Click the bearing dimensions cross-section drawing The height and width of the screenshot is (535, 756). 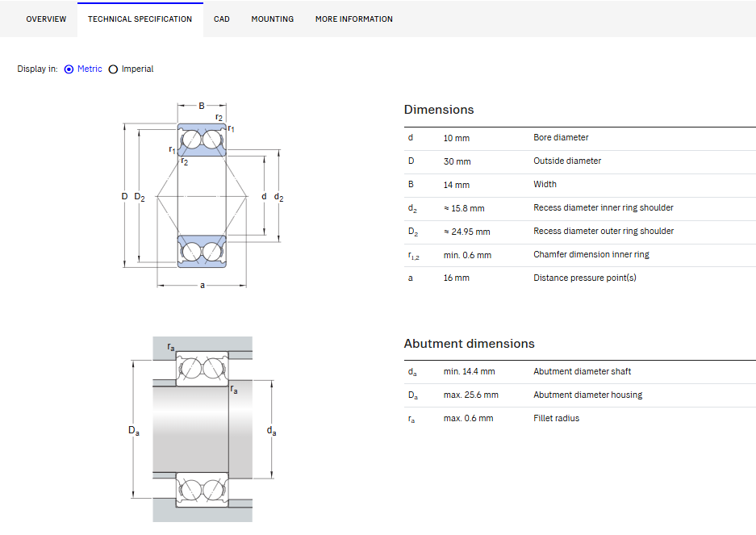(203, 195)
